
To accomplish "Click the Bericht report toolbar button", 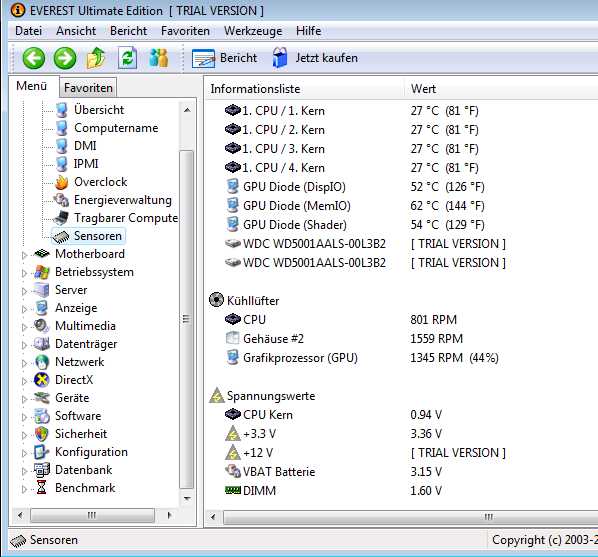I will (x=225, y=58).
